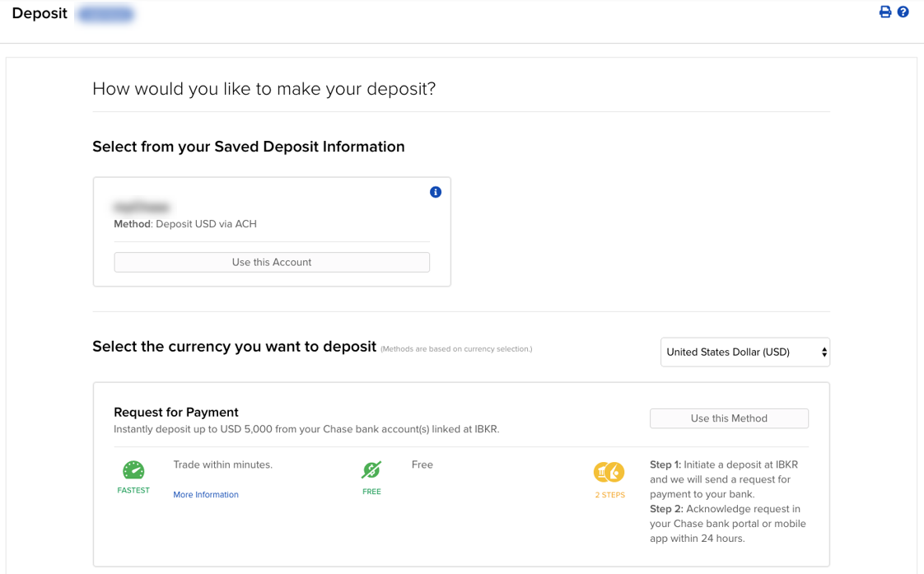Viewport: 924px width, 574px height.
Task: Click the blue badge next to Deposit title
Action: (105, 13)
